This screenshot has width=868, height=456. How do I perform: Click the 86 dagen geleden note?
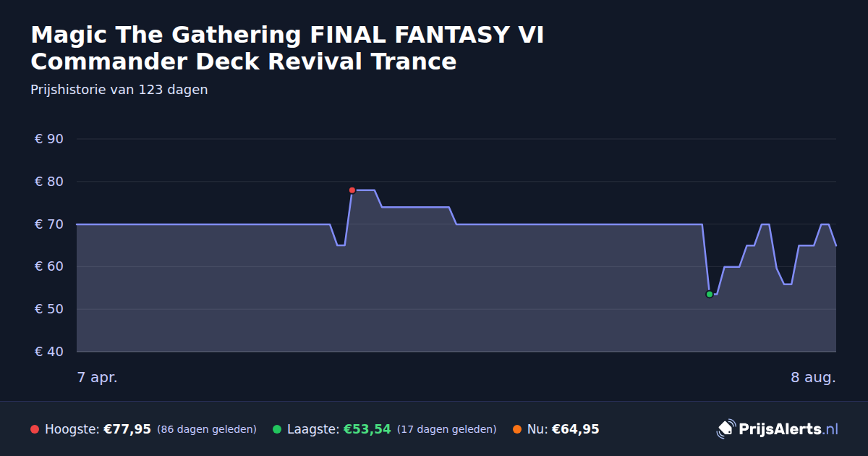(x=207, y=430)
